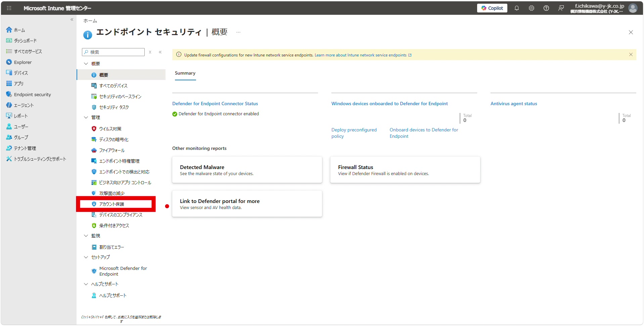The width and height of the screenshot is (644, 326).
Task: Collapse the left navigation with double chevron
Action: 72,19
